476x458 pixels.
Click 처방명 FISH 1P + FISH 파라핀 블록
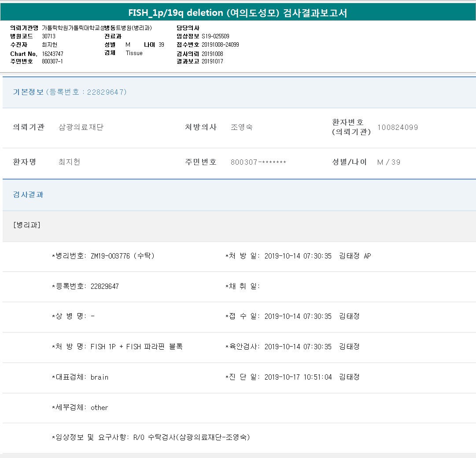pos(137,347)
